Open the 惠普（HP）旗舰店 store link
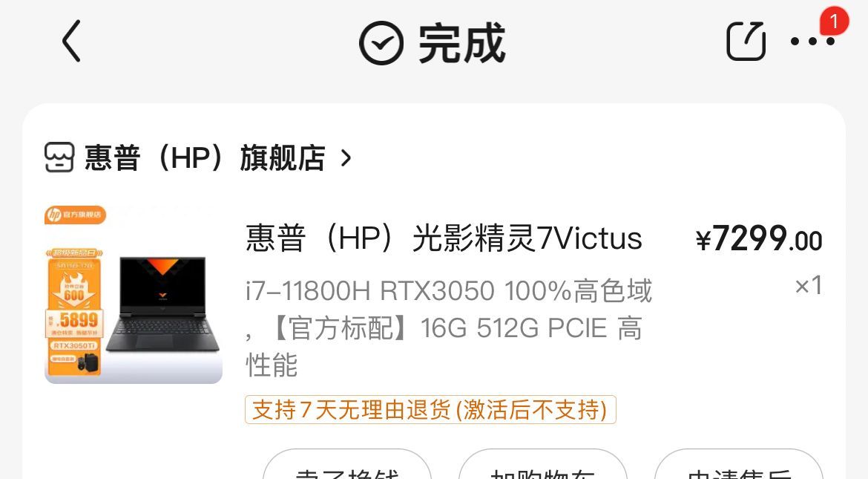868x479 pixels. coord(204,158)
